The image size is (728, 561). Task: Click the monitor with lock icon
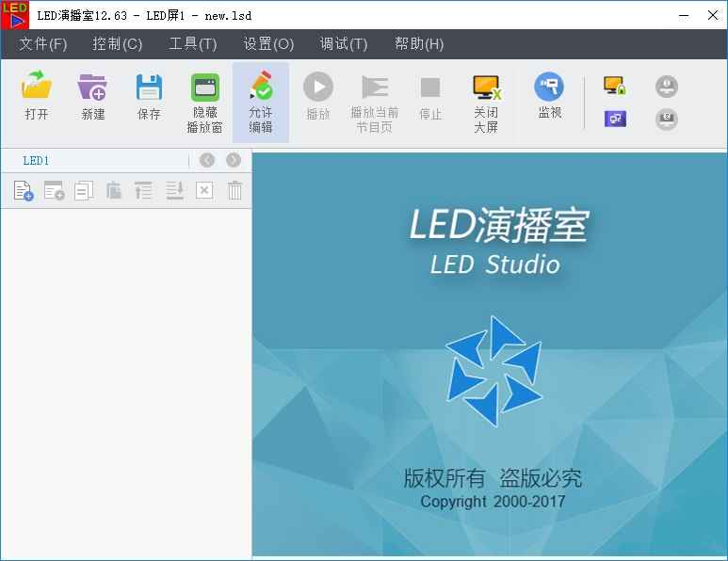click(615, 86)
